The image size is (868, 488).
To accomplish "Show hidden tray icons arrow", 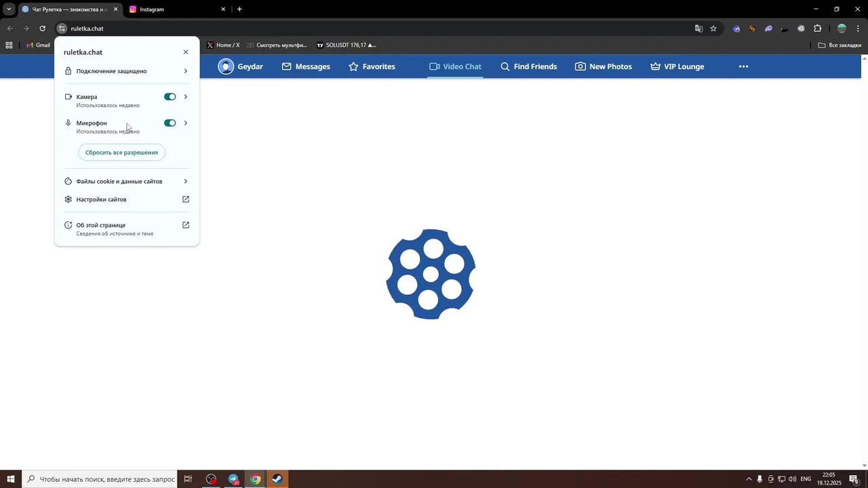I will 749,479.
